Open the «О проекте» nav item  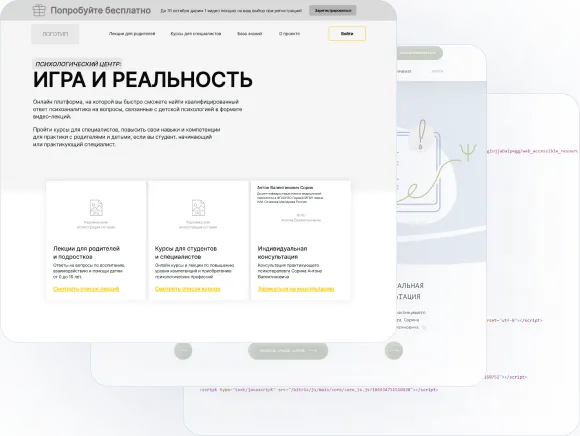point(289,34)
